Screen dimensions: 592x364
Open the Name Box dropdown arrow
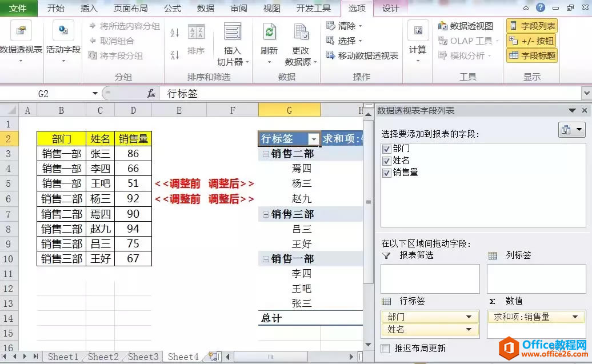(x=95, y=93)
